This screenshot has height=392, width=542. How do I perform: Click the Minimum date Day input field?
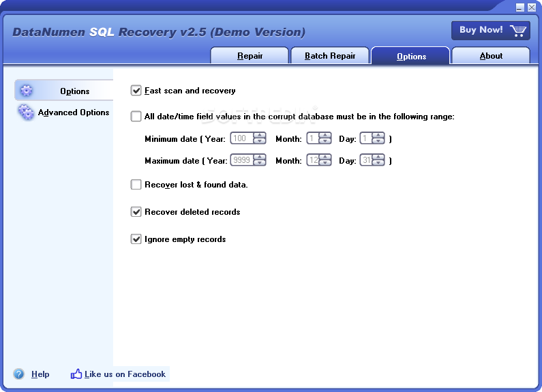point(366,138)
